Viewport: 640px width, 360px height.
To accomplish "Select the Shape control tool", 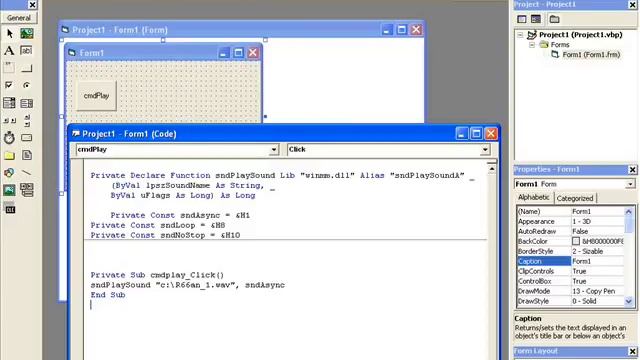I will coord(9,173).
